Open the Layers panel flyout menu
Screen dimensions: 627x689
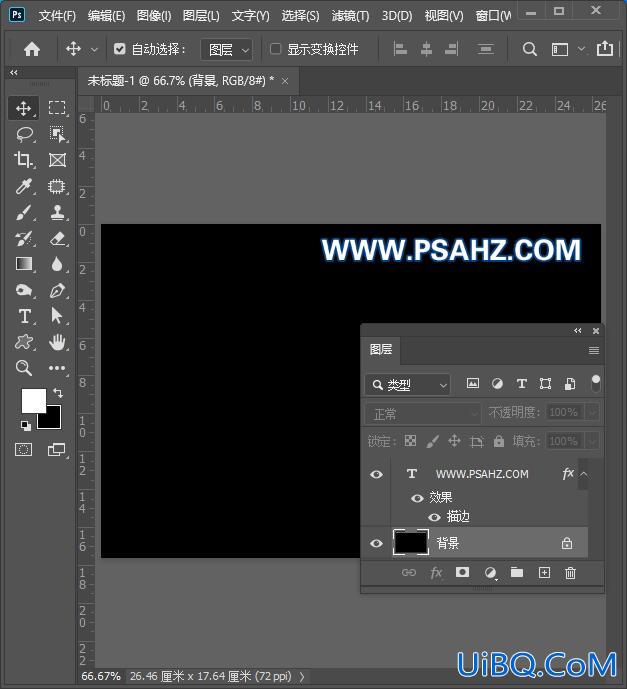click(594, 350)
